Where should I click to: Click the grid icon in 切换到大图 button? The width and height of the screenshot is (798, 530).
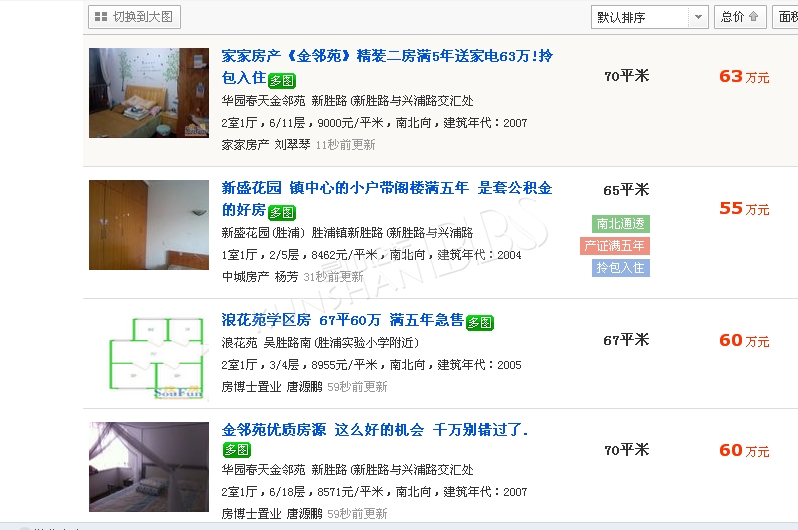point(101,17)
